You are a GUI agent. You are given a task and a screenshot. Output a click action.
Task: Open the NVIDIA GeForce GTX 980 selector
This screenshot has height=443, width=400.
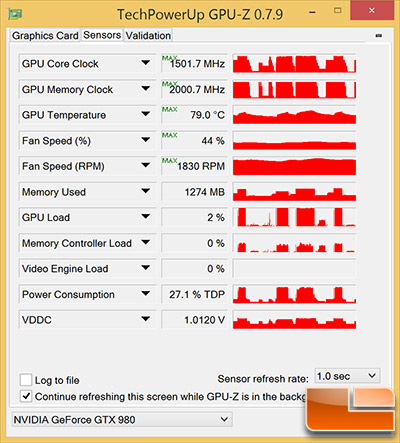pyautogui.click(x=122, y=419)
